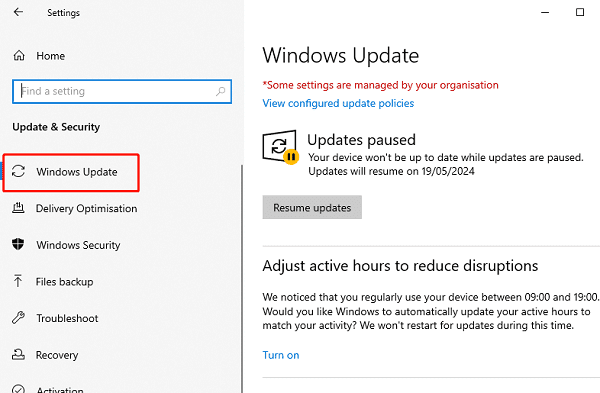This screenshot has width=600, height=393.
Task: Maximize the Settings window
Action: [580, 12]
